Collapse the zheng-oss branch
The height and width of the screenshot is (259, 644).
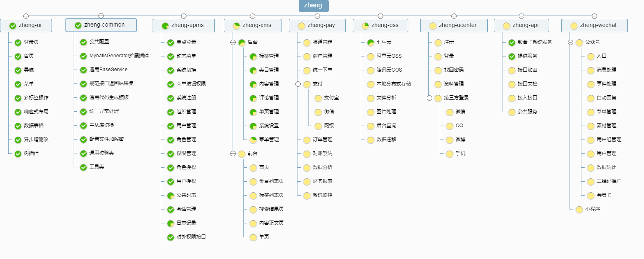coord(381,16)
